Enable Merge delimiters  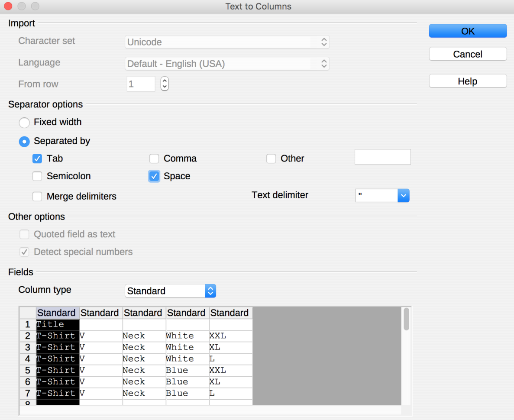point(37,196)
